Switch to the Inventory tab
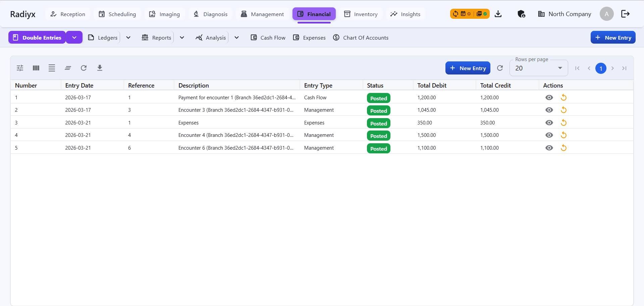644x306 pixels. (361, 14)
